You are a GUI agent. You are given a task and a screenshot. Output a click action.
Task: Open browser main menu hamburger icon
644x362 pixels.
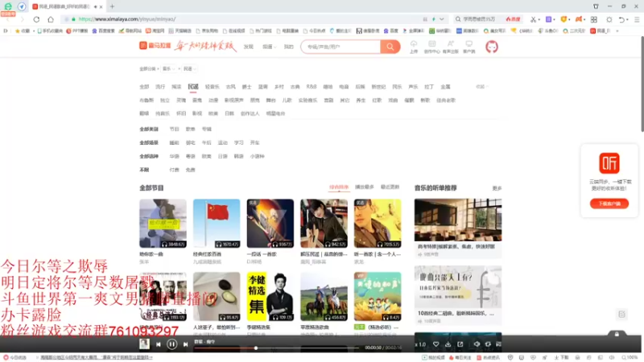tap(637, 19)
